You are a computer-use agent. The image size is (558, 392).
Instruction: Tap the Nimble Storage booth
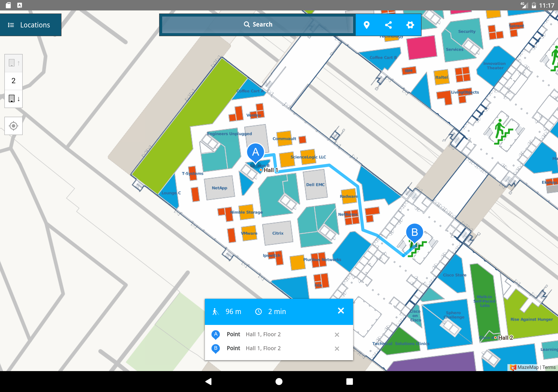pyautogui.click(x=246, y=212)
